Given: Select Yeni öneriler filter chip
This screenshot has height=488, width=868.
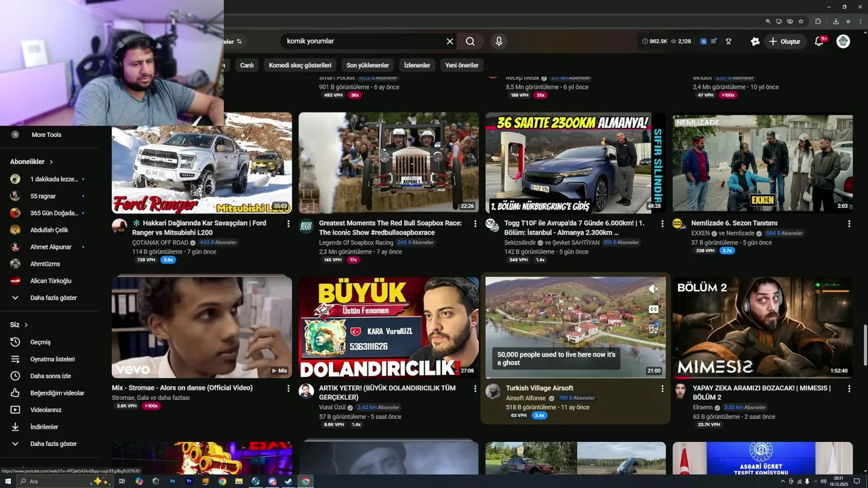Looking at the screenshot, I should [x=462, y=65].
